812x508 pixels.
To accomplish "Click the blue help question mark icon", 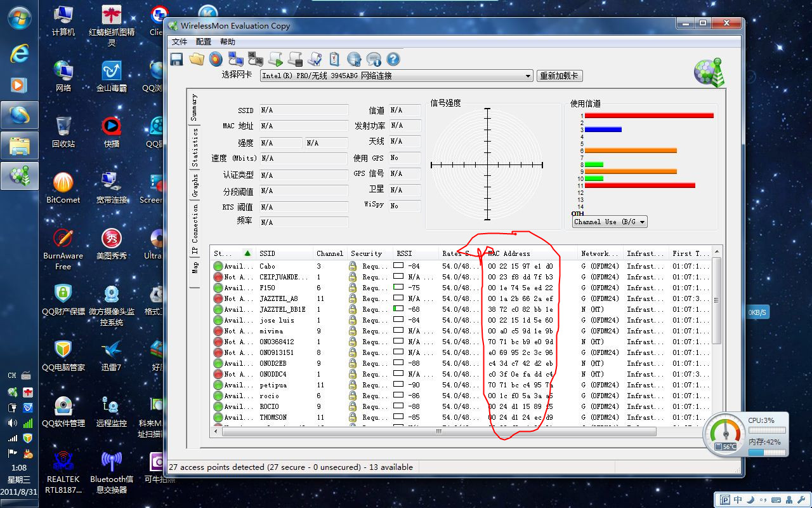I will pyautogui.click(x=393, y=59).
